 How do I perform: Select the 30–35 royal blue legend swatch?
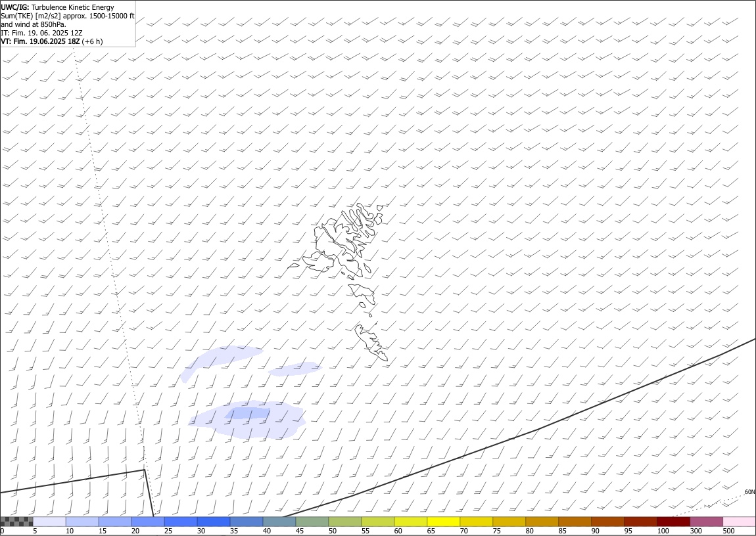coord(213,522)
